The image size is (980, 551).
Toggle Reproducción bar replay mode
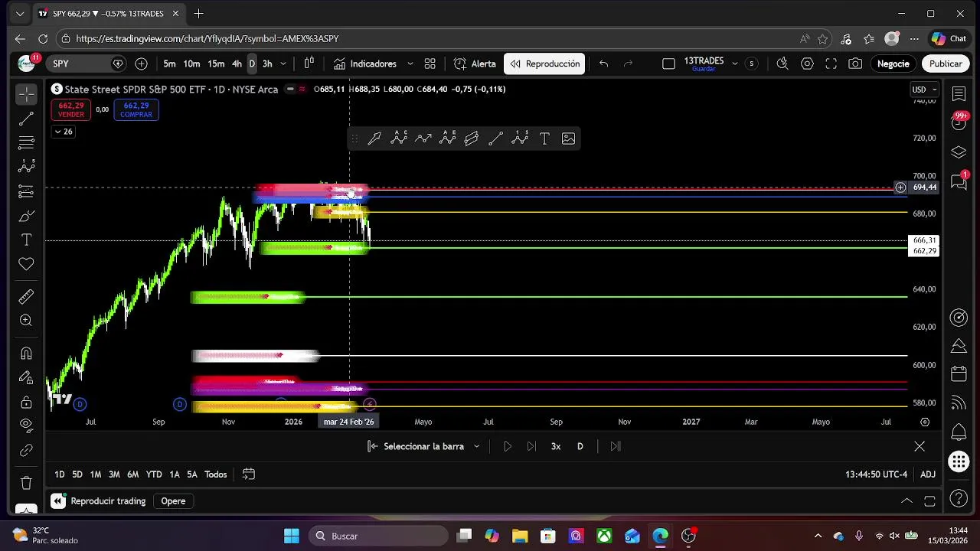click(x=544, y=64)
